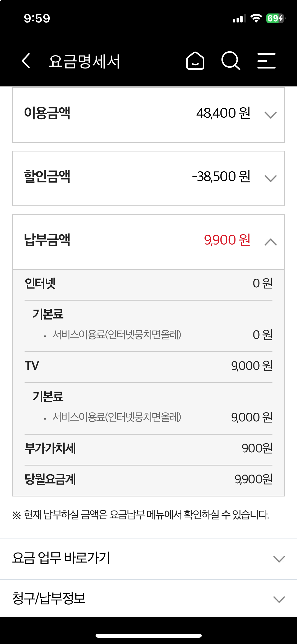Image resolution: width=297 pixels, height=644 pixels.
Task: Tap the back arrow icon
Action: pyautogui.click(x=26, y=61)
